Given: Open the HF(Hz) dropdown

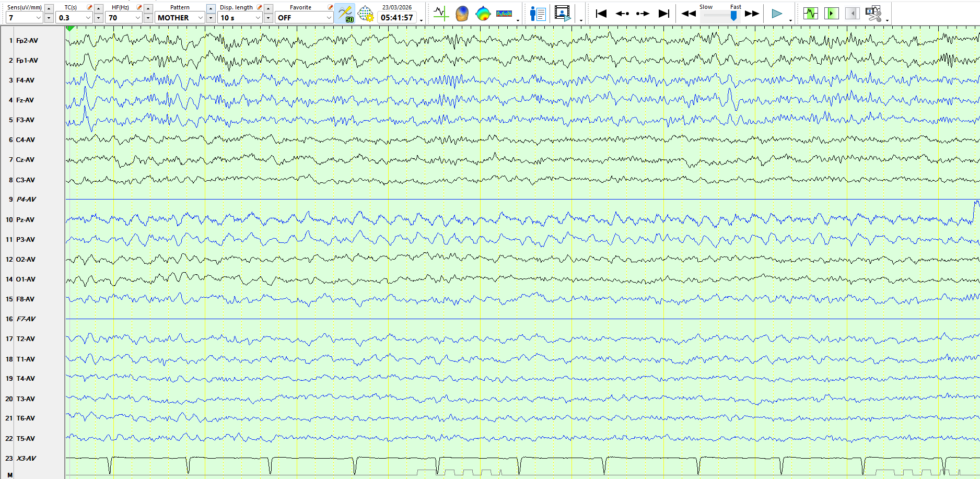Looking at the screenshot, I should click(x=124, y=18).
